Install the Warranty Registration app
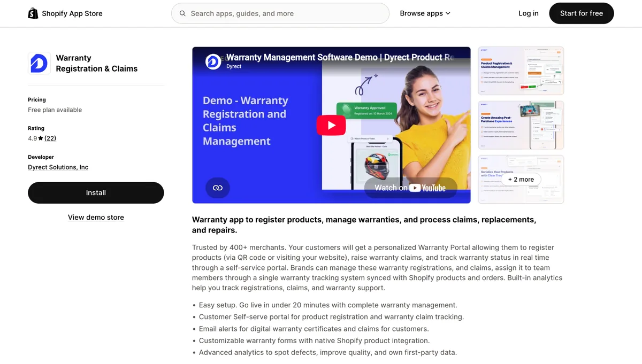 [96, 192]
